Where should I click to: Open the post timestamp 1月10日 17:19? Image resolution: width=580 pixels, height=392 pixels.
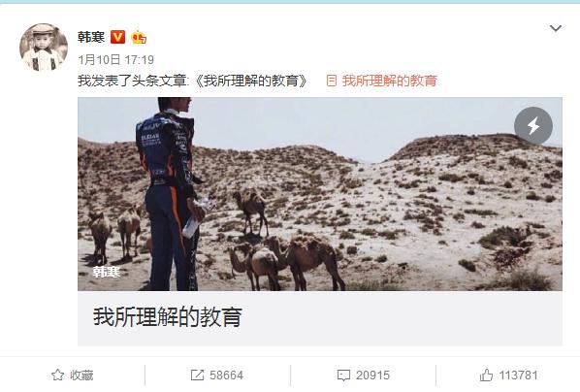115,59
